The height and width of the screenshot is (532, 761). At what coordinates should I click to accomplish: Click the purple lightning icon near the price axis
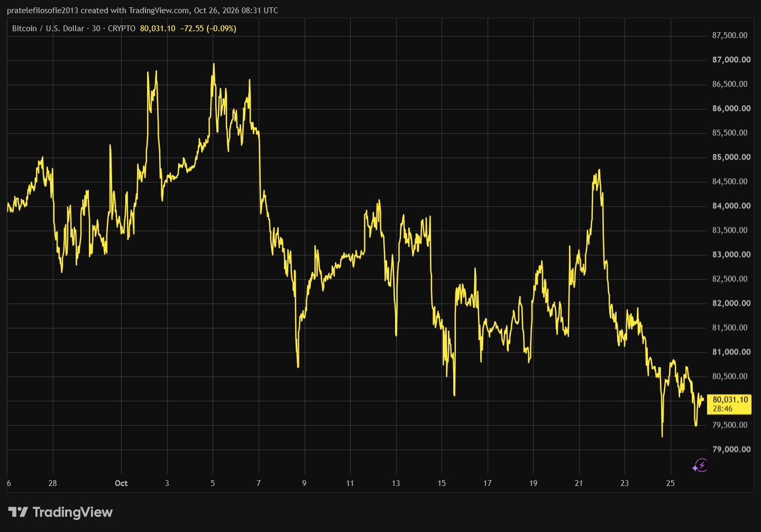[700, 465]
